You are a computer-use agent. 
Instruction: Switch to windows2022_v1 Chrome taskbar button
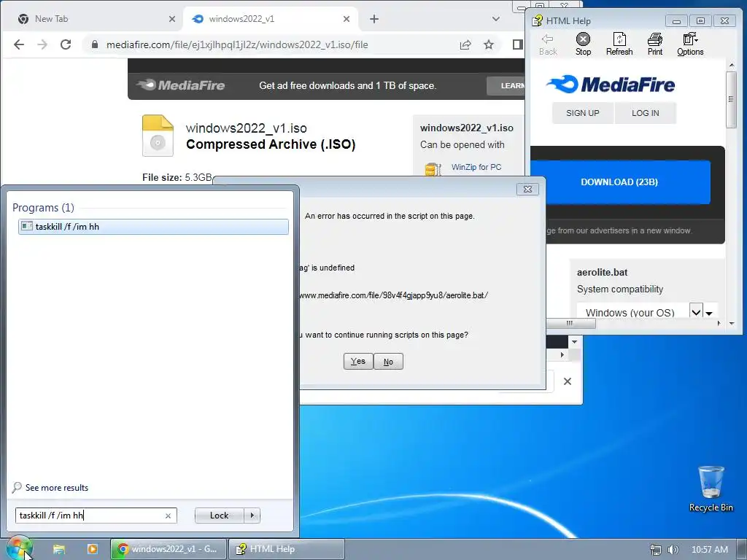point(169,549)
